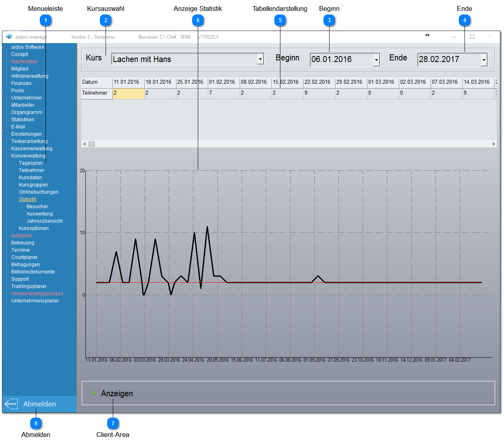
Task: Click the 22.02.2016 column header
Action: click(x=319, y=83)
